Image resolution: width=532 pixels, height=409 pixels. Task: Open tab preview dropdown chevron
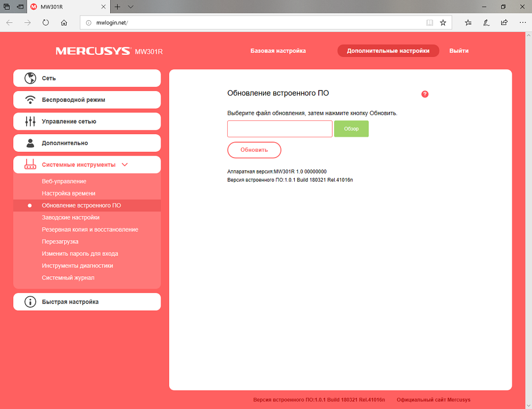click(131, 7)
